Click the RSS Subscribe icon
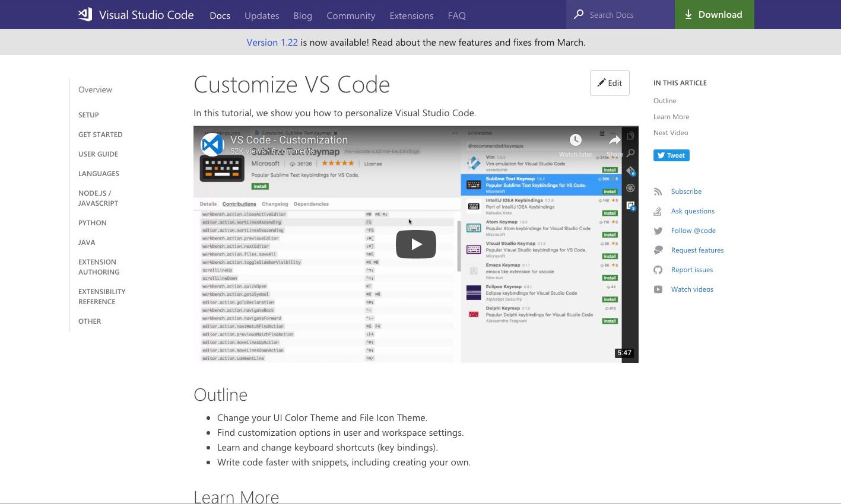 click(x=658, y=192)
